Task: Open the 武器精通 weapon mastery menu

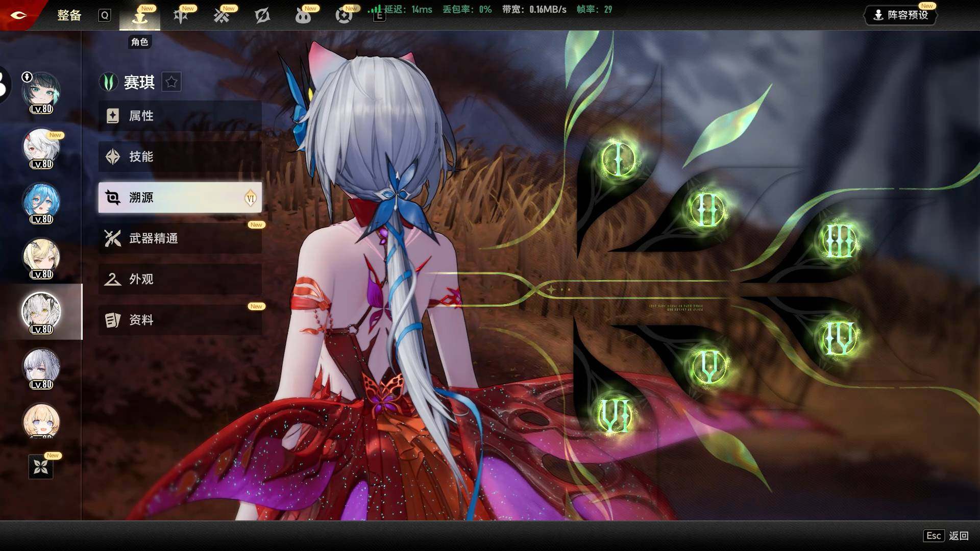Action: 180,238
